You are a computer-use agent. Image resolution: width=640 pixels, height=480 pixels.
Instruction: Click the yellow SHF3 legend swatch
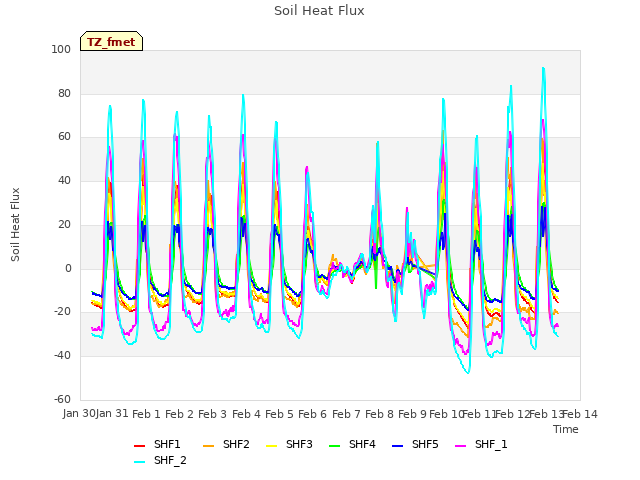tap(271, 446)
